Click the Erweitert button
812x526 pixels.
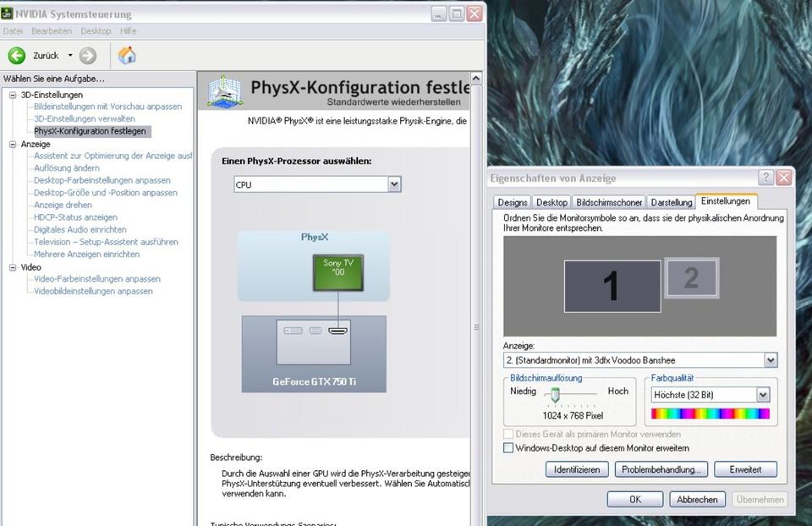tap(745, 469)
